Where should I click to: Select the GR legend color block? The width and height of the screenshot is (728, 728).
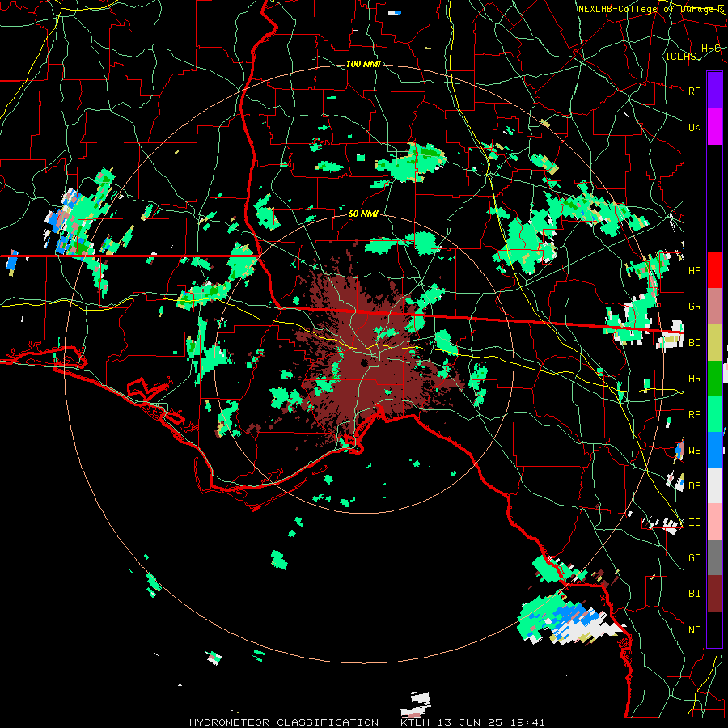(x=714, y=307)
